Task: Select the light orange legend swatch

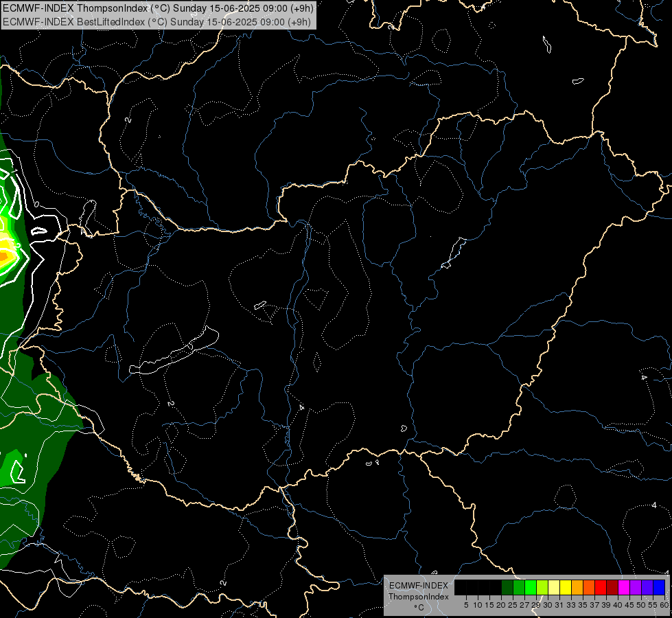Action: 577,587
